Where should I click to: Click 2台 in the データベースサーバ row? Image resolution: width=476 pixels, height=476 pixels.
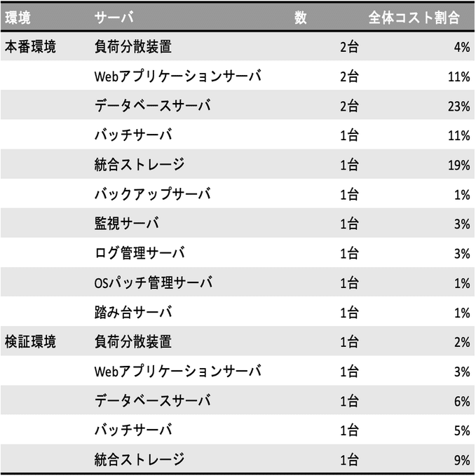pos(349,107)
